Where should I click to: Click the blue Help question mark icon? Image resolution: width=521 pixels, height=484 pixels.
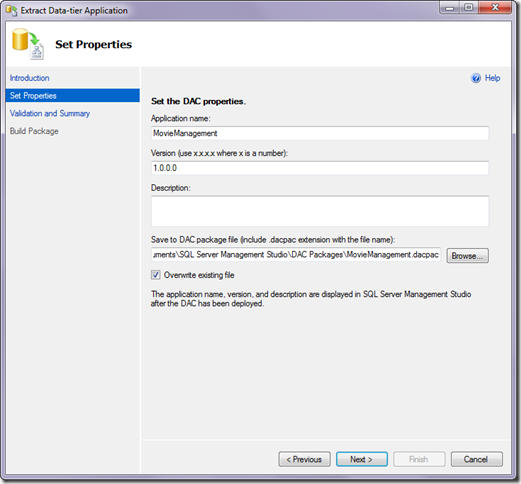[476, 78]
